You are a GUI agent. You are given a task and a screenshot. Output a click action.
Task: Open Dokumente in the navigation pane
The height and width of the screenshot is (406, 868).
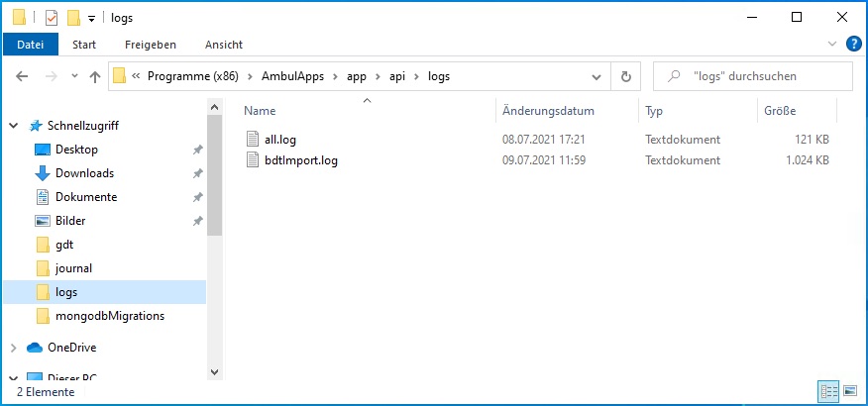pos(86,197)
